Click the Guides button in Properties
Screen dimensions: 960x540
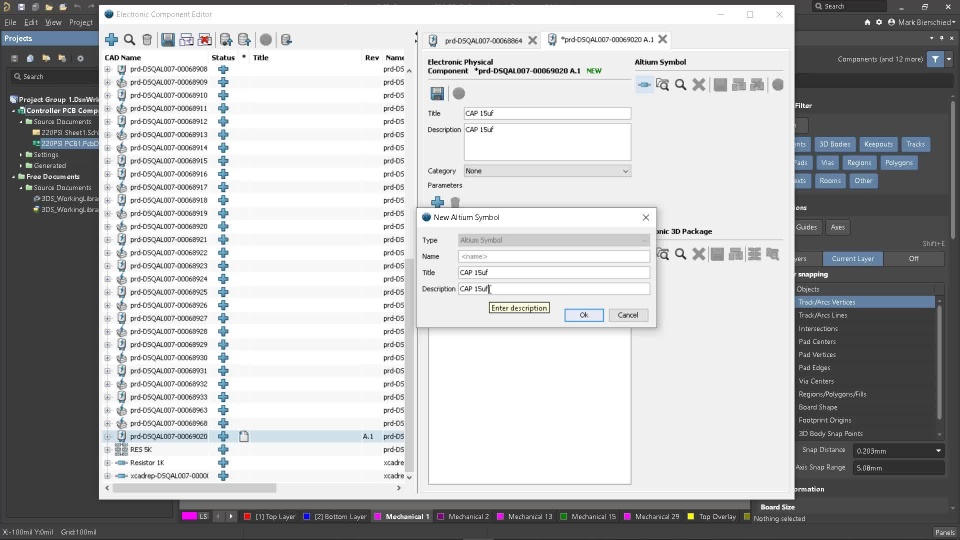(x=806, y=227)
